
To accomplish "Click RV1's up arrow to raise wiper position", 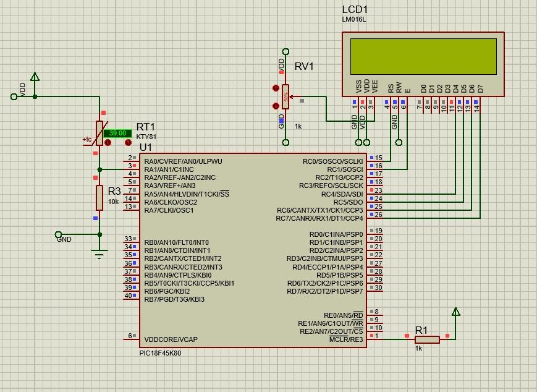I will [x=276, y=88].
